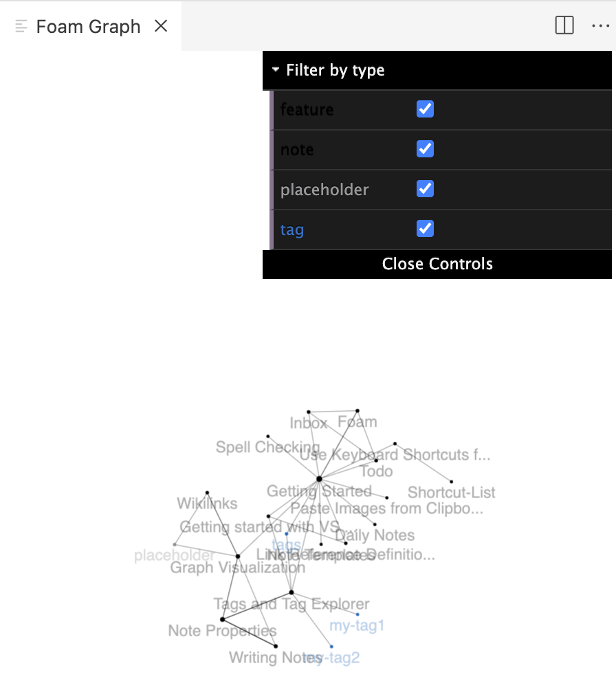Uncheck the tag type filter

[x=425, y=229]
